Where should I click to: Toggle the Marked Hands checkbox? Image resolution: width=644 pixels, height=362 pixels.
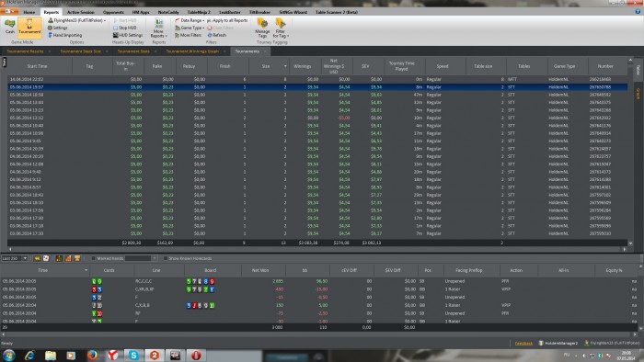click(x=94, y=258)
